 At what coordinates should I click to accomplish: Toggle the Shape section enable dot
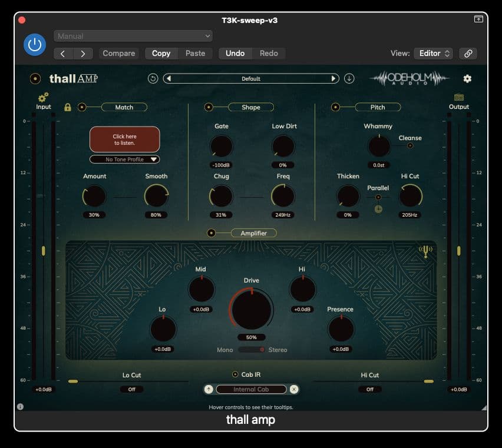(209, 107)
